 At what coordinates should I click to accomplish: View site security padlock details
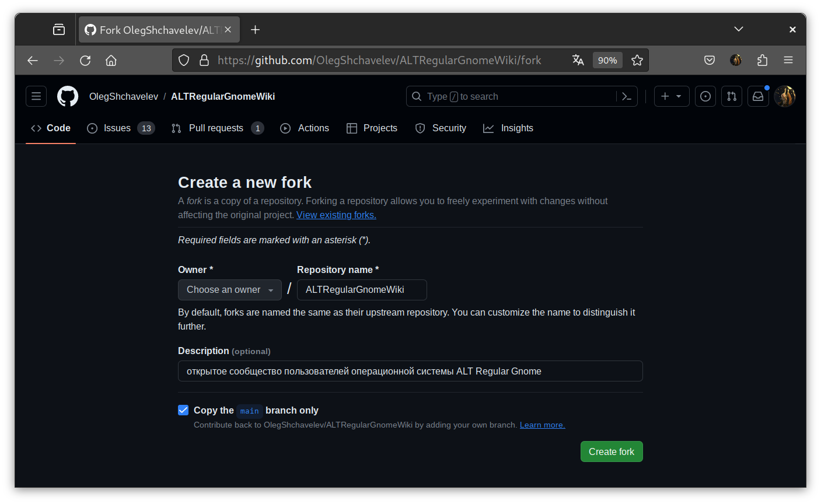(204, 60)
